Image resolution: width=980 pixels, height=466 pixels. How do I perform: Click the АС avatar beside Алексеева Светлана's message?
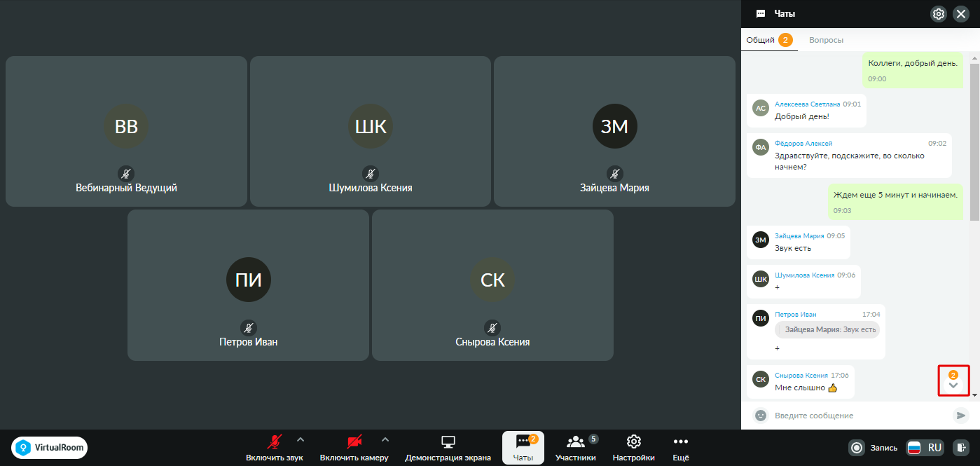(x=760, y=108)
